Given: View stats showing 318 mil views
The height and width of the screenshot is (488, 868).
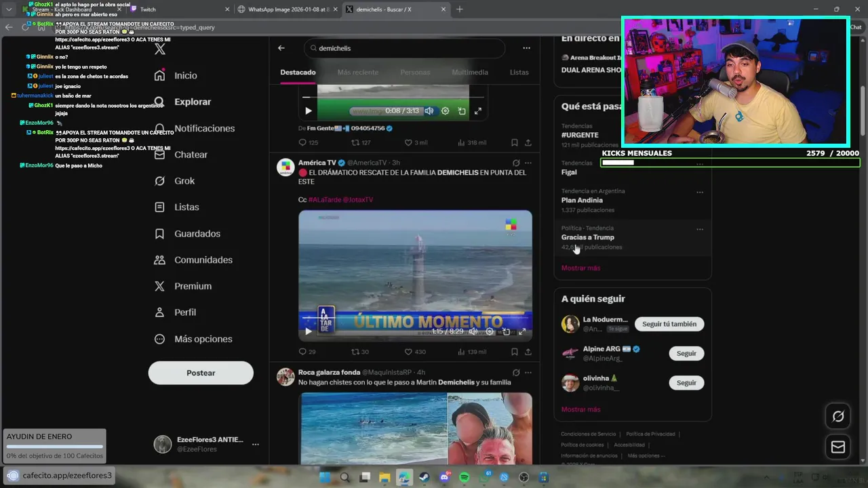Looking at the screenshot, I should click(x=473, y=143).
